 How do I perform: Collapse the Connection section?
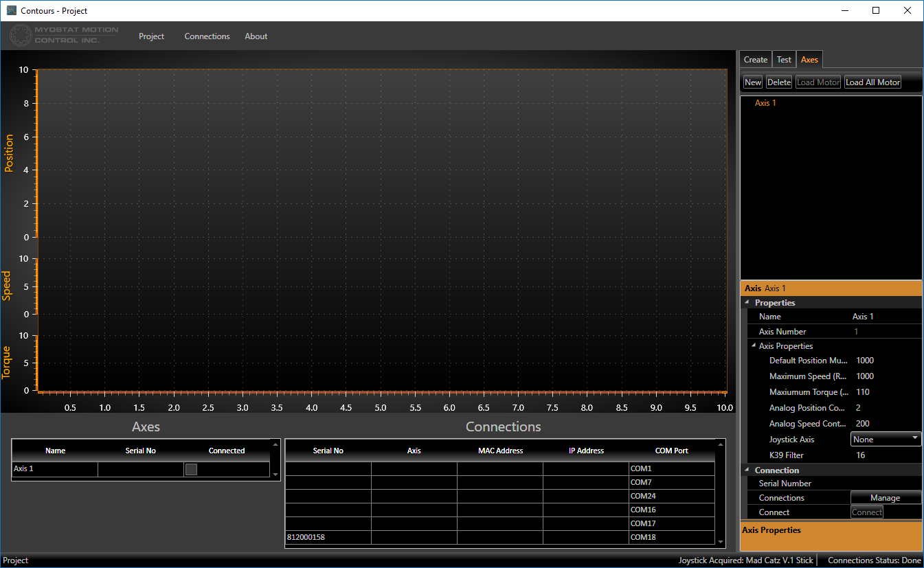click(747, 470)
